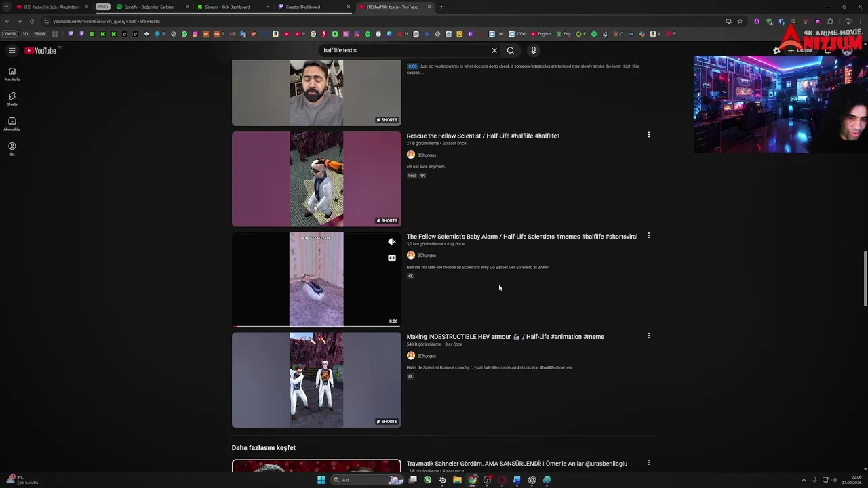Select the half life testis YouTube tab

click(x=394, y=7)
